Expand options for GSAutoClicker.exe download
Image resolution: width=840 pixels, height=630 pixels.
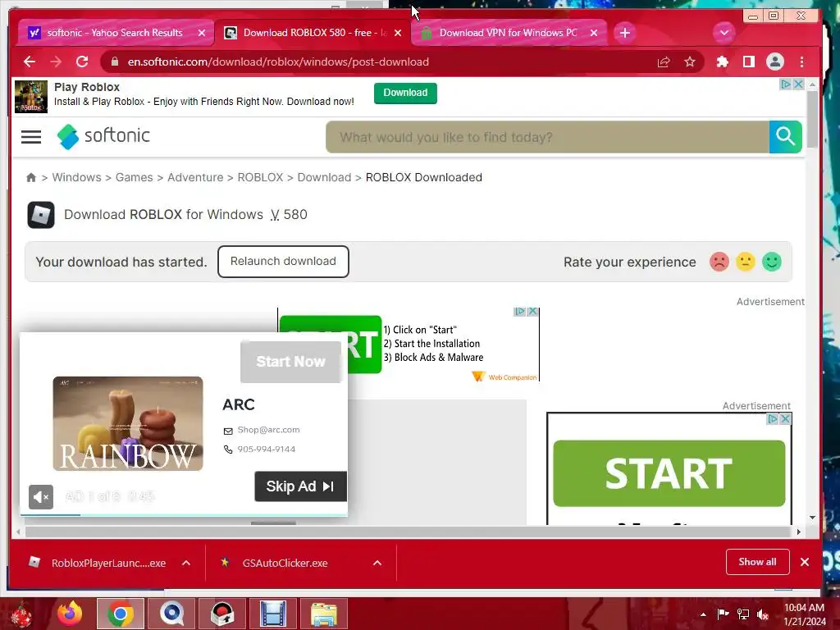click(377, 563)
